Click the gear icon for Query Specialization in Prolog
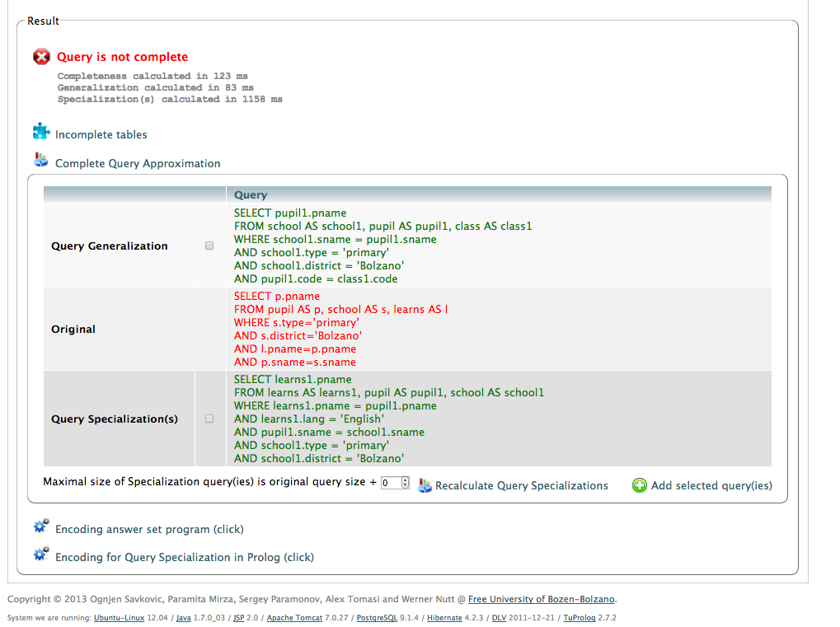Viewport: 840px width, 627px height. [41, 555]
